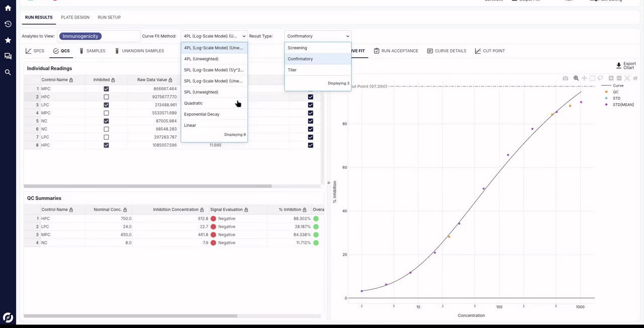
Task: Check Inhibited for row 6 NC
Action: 106,129
